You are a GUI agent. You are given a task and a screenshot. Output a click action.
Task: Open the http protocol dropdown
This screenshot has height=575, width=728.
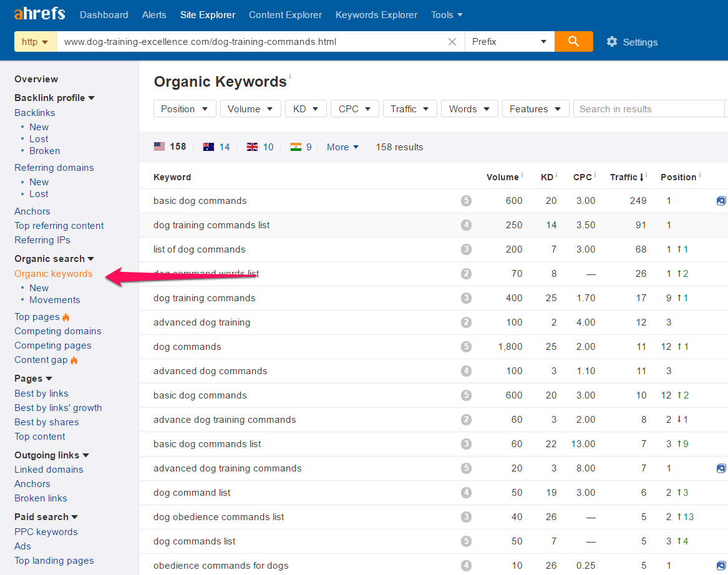click(35, 42)
